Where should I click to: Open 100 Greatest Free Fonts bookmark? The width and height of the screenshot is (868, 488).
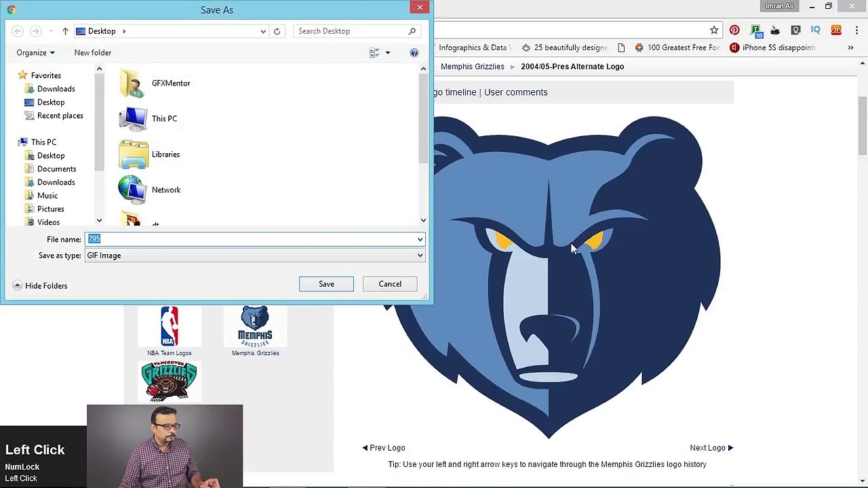(677, 48)
